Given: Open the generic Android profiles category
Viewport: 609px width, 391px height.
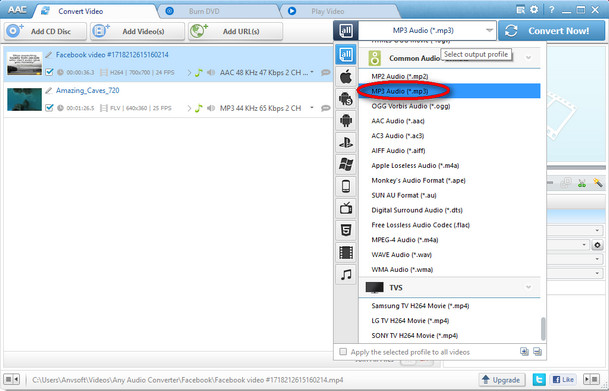Looking at the screenshot, I should tap(346, 121).
